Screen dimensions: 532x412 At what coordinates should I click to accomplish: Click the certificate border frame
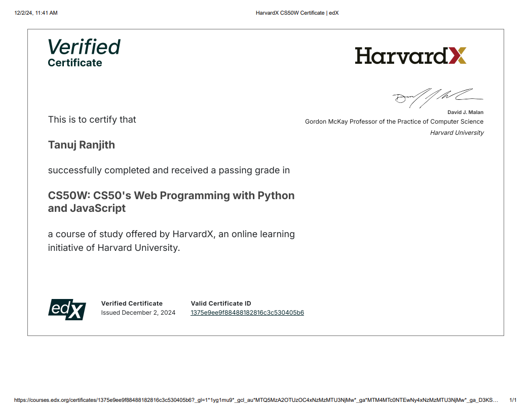click(x=266, y=29)
